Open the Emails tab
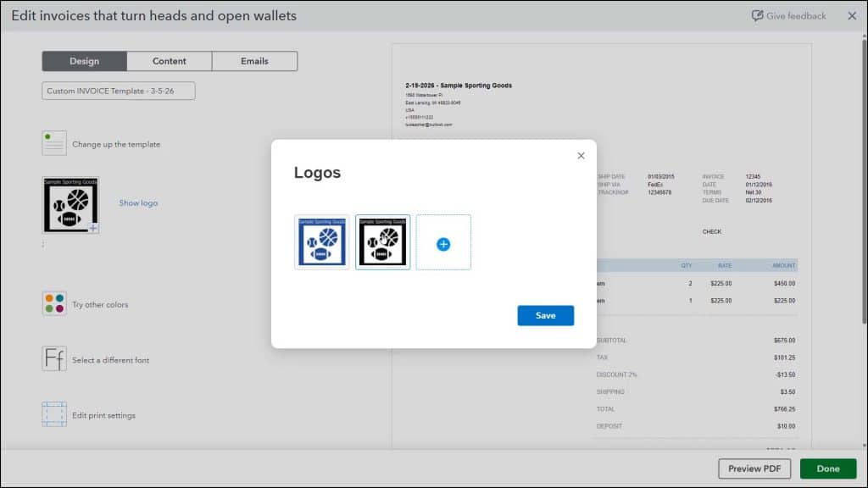This screenshot has width=868, height=488. [x=254, y=60]
